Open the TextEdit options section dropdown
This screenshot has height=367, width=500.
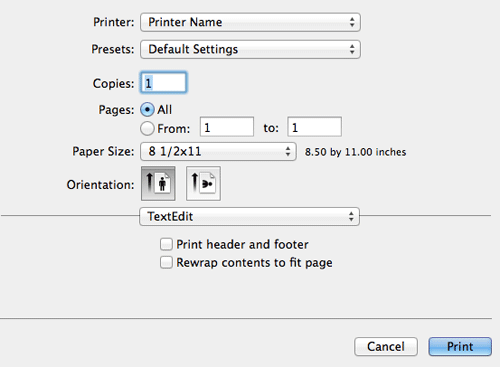pyautogui.click(x=249, y=216)
